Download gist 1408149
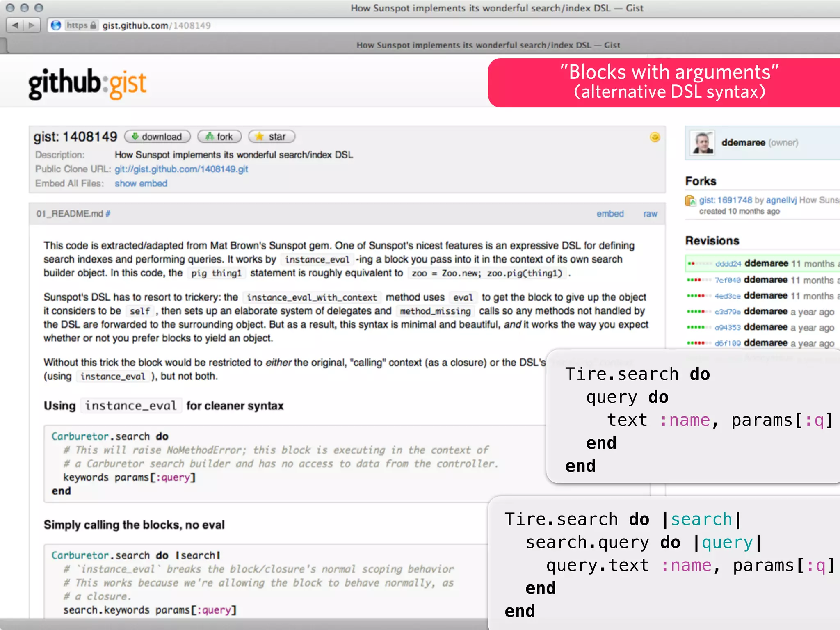Viewport: 840px width, 630px height. [157, 137]
